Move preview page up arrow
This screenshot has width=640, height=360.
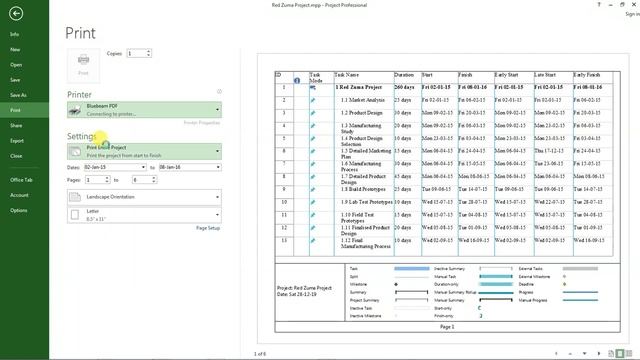570,353
